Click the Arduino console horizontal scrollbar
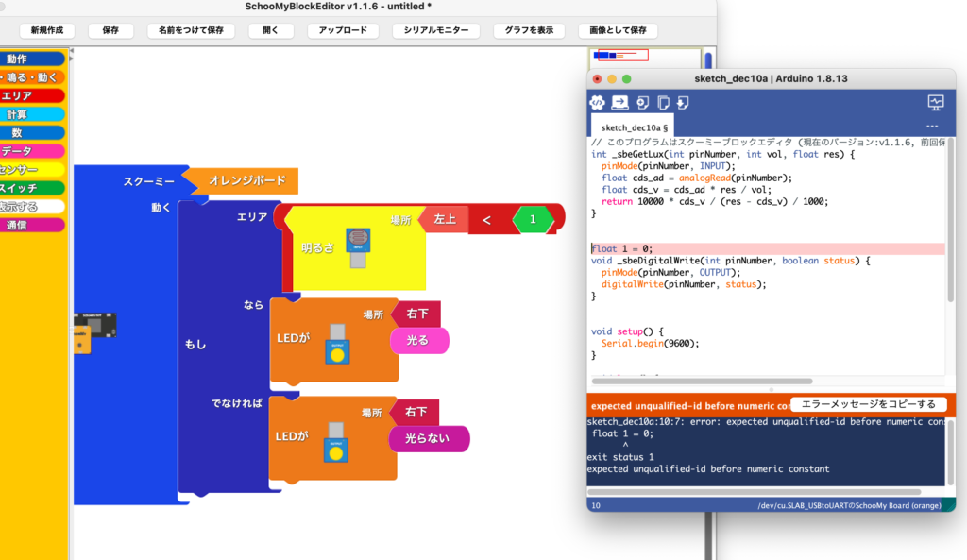 point(755,492)
